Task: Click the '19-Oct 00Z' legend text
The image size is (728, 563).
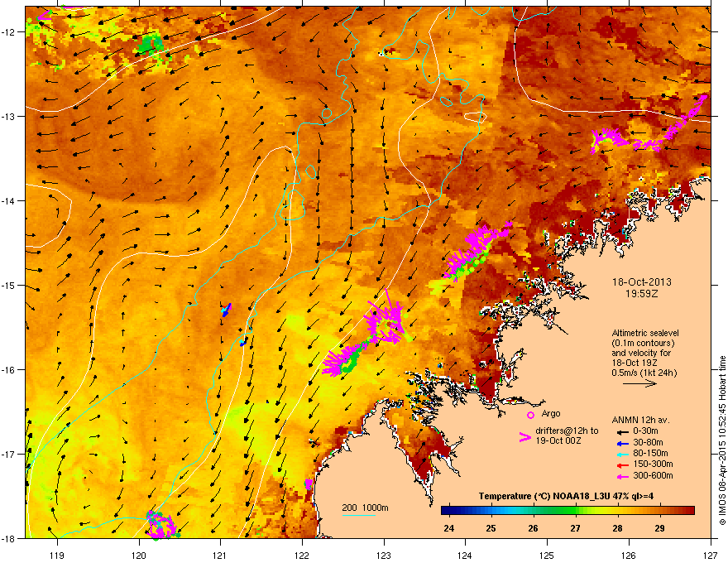Action: point(558,440)
